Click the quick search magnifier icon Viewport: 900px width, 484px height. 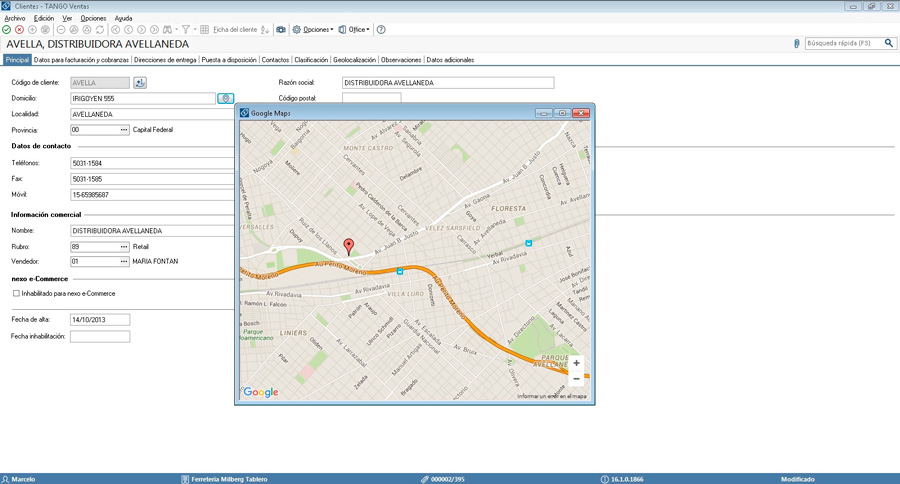[x=889, y=43]
